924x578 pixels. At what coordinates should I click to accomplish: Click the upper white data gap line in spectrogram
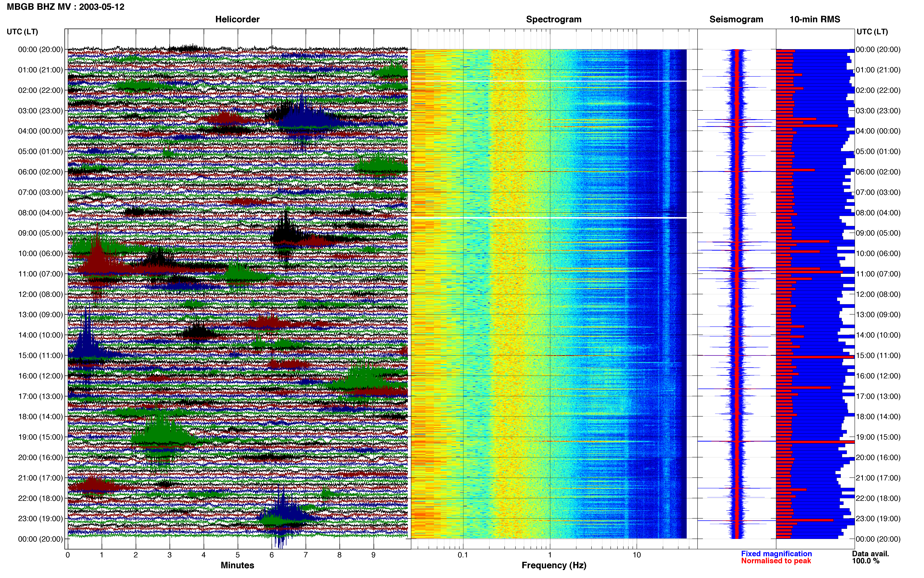[x=549, y=81]
